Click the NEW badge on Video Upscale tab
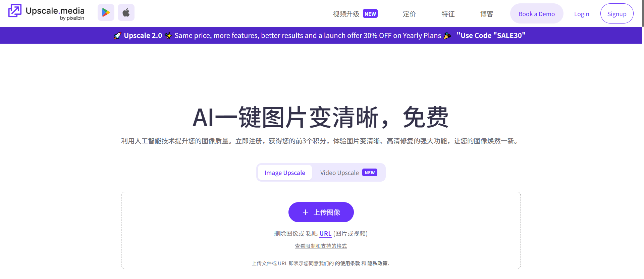 370,173
